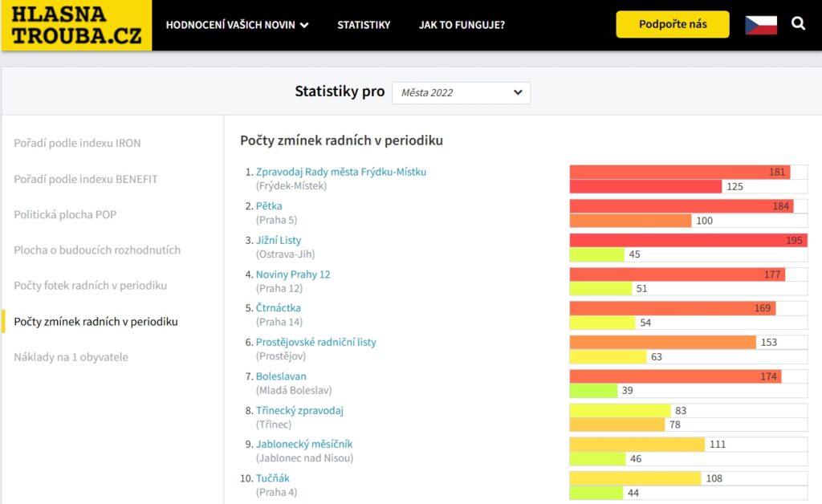This screenshot has height=504, width=822.
Task: Select Pořadí podle indexu IRON
Action: pyautogui.click(x=77, y=143)
